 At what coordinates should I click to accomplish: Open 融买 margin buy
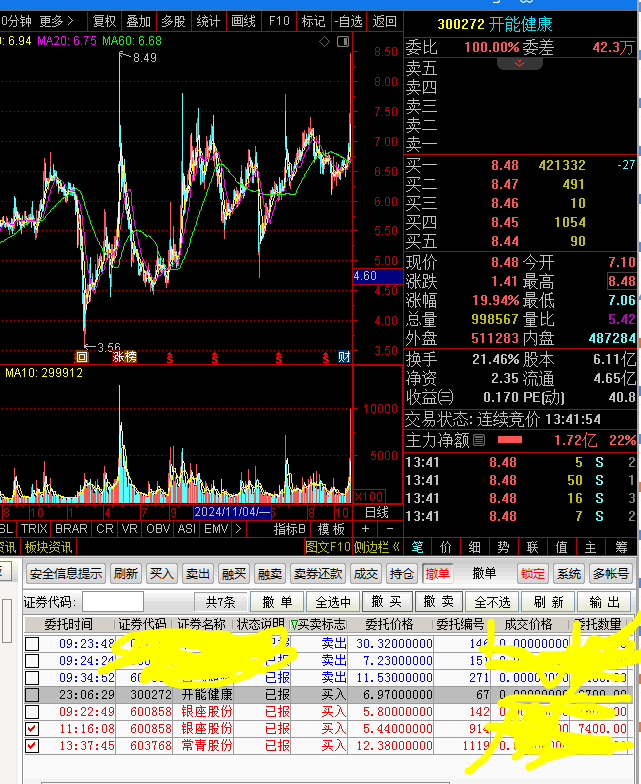234,574
